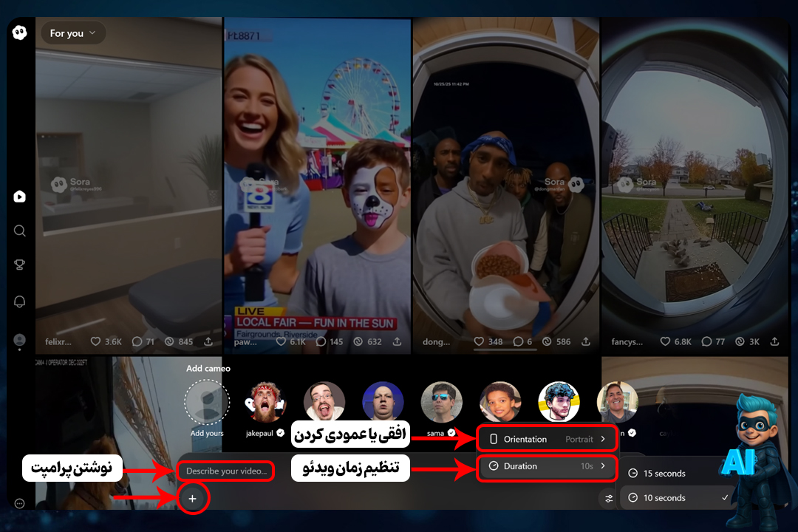Expand the Orientation Portrait submenu
798x532 pixels.
click(x=547, y=438)
